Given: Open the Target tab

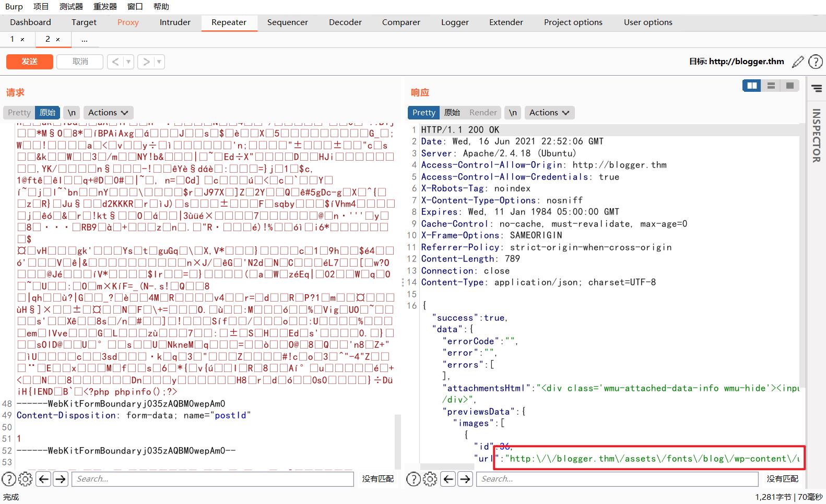Looking at the screenshot, I should coord(84,22).
